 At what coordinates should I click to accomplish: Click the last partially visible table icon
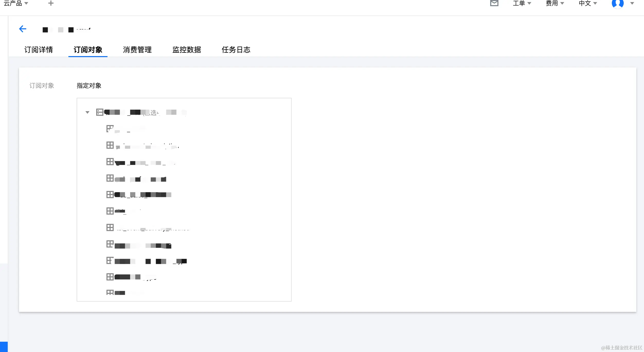(110, 293)
